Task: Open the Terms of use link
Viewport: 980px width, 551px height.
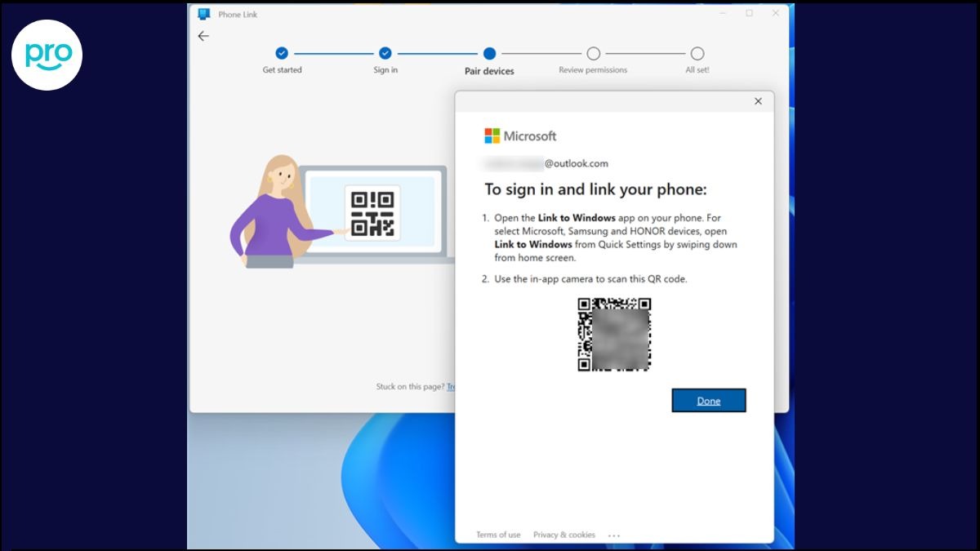Action: pyautogui.click(x=498, y=535)
